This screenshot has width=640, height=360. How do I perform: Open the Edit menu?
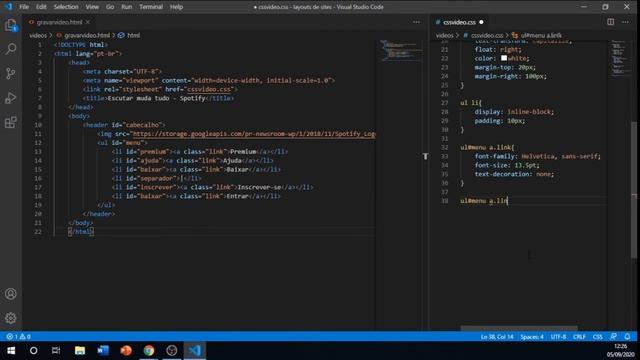pos(41,7)
